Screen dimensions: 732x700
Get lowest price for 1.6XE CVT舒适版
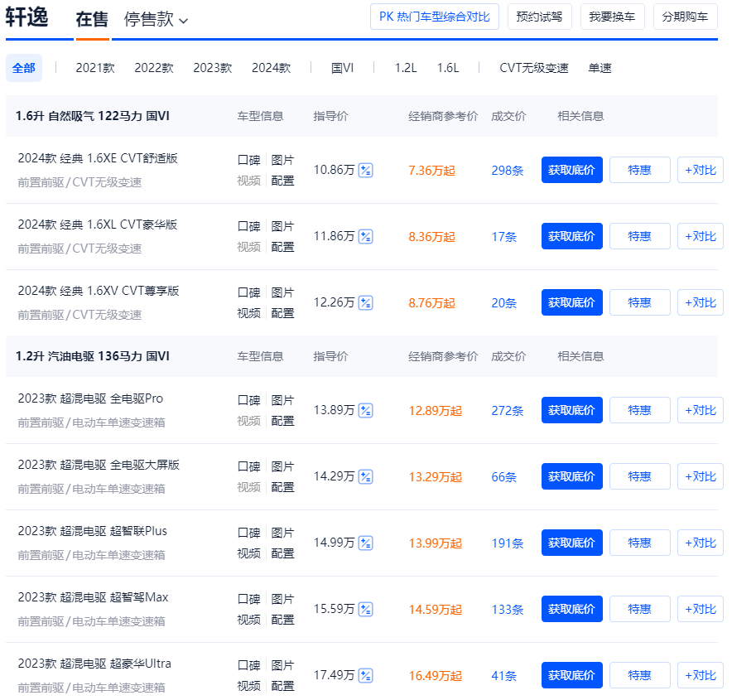(572, 170)
